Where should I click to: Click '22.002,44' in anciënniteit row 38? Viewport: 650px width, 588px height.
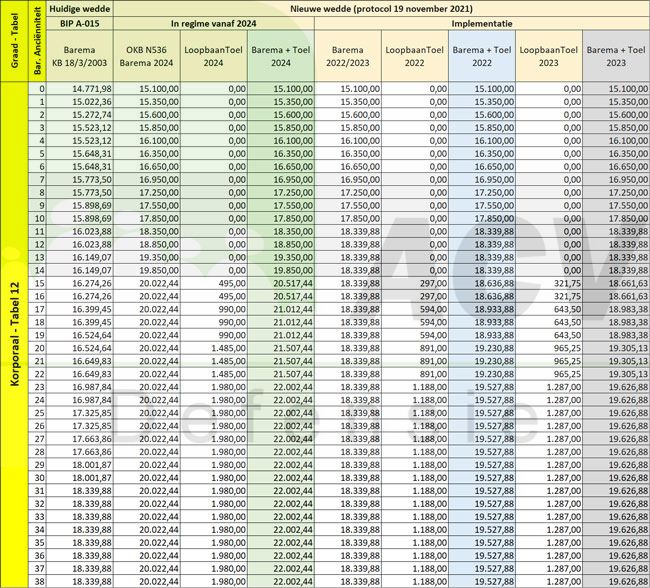[293, 581]
